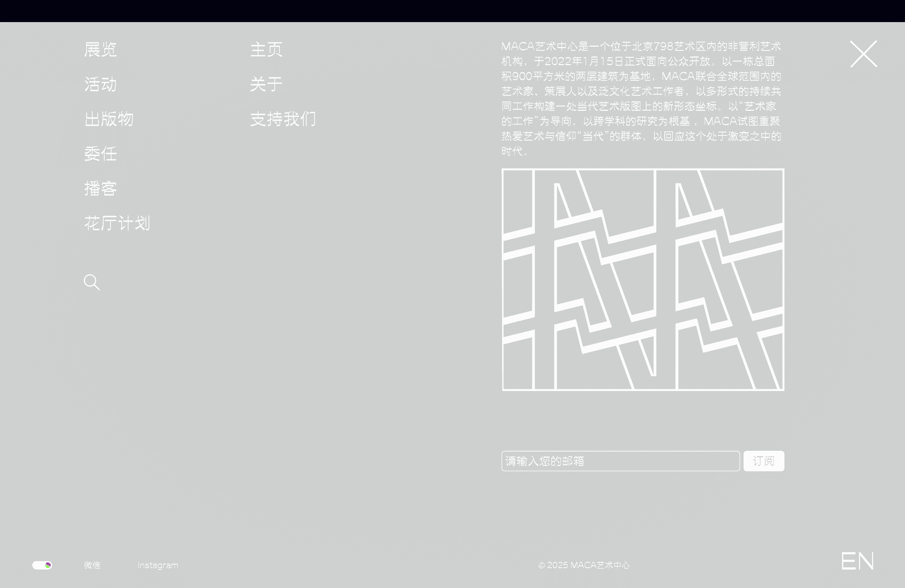Open the 关于 page
Screen dimensions: 905x588
pos(266,84)
